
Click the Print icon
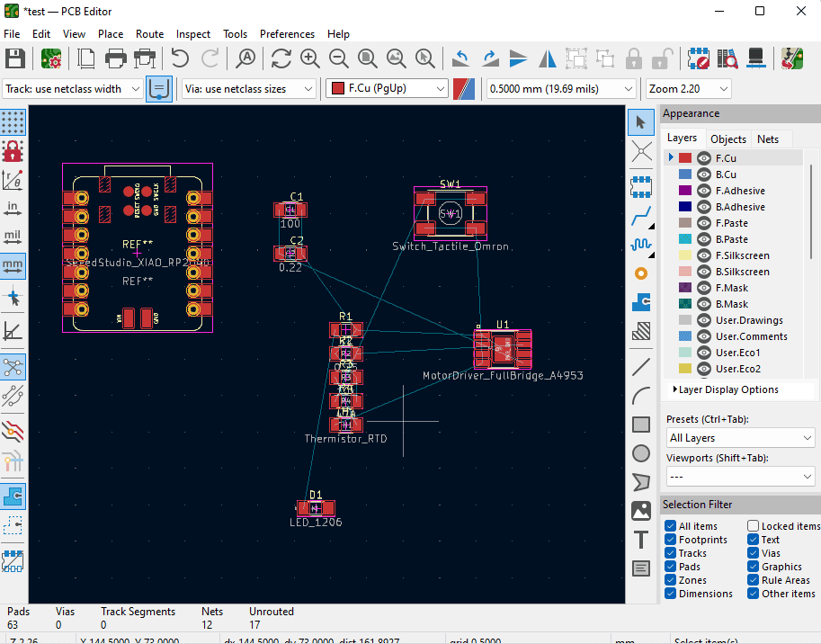116,58
